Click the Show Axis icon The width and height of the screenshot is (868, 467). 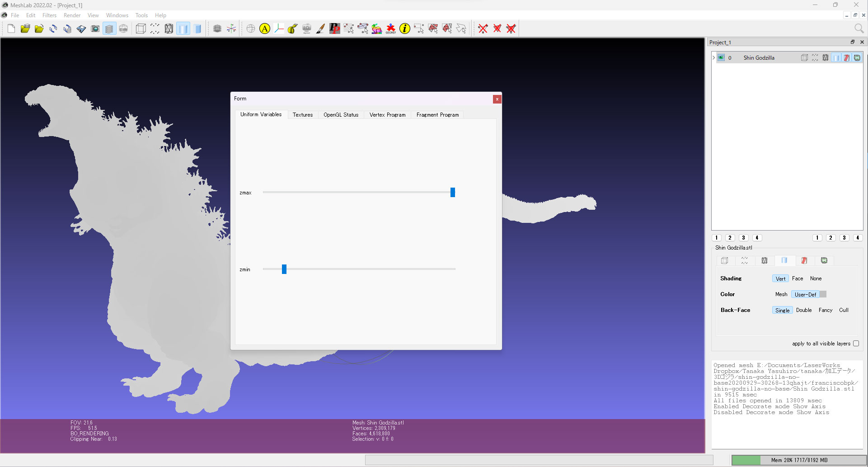click(231, 29)
